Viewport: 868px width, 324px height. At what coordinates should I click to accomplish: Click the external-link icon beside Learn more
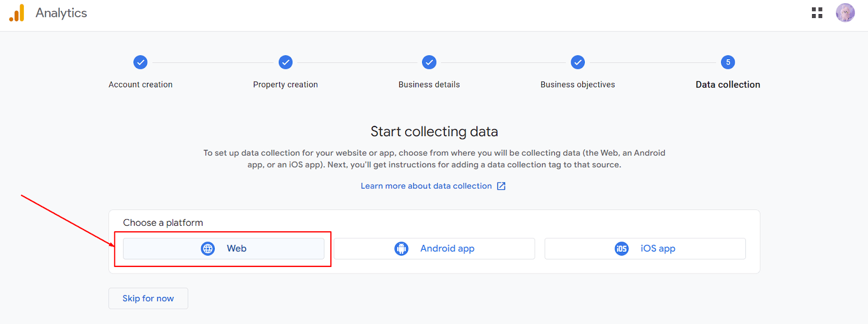coord(500,186)
